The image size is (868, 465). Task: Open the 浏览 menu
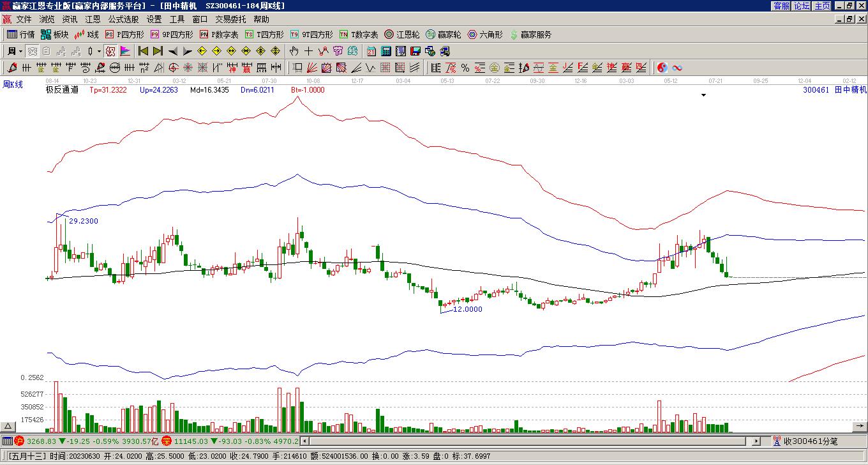point(47,19)
